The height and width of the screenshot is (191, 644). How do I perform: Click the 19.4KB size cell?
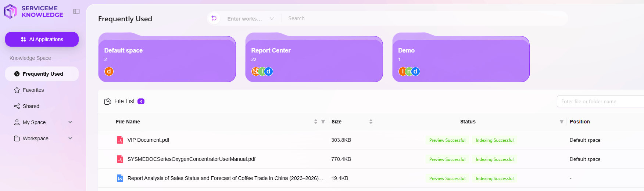click(340, 178)
